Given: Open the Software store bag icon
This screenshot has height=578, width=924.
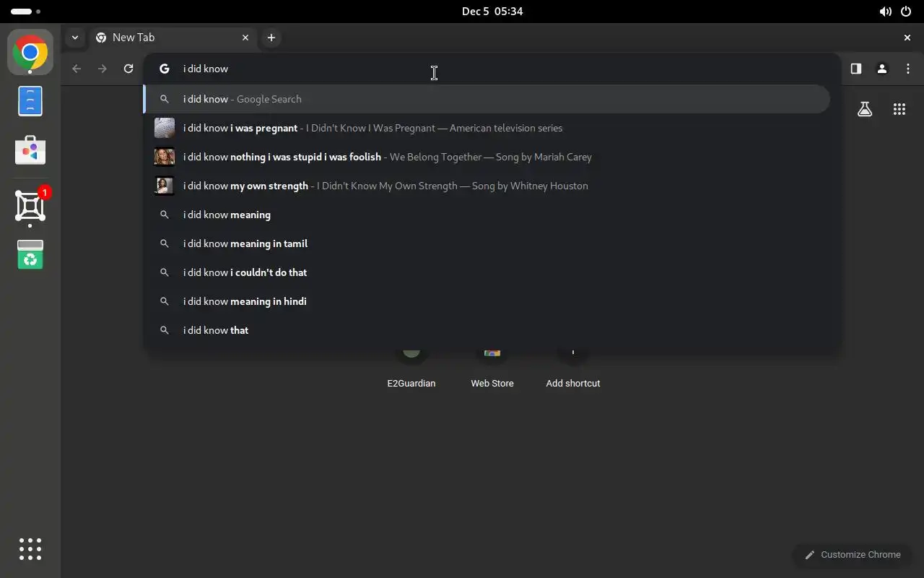Looking at the screenshot, I should click(x=30, y=150).
